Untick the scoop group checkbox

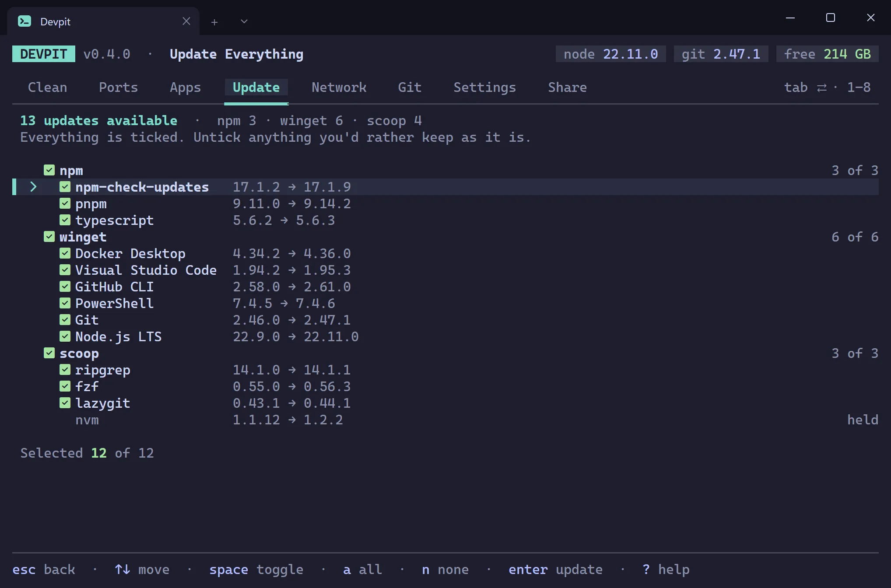(49, 353)
